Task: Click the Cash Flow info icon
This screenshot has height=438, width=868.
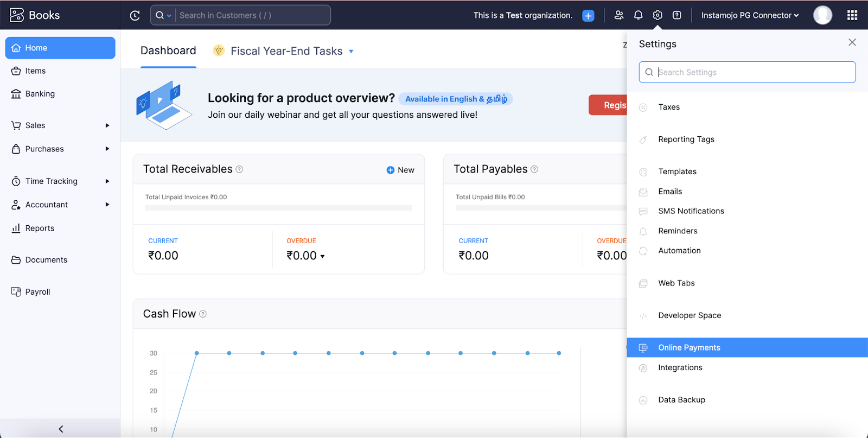Action: (x=203, y=314)
